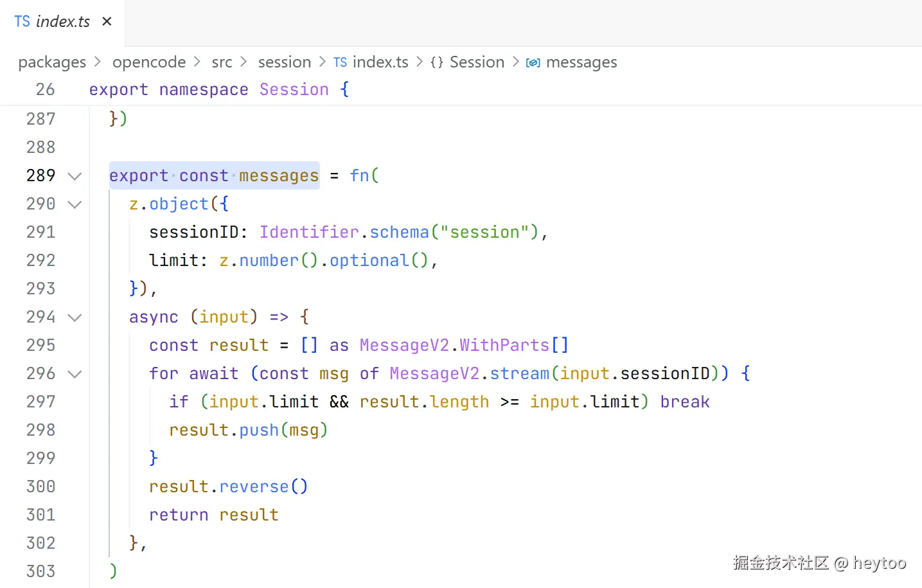Collapse the fold at line 296
Viewport: 922px width, 588px height.
[75, 374]
